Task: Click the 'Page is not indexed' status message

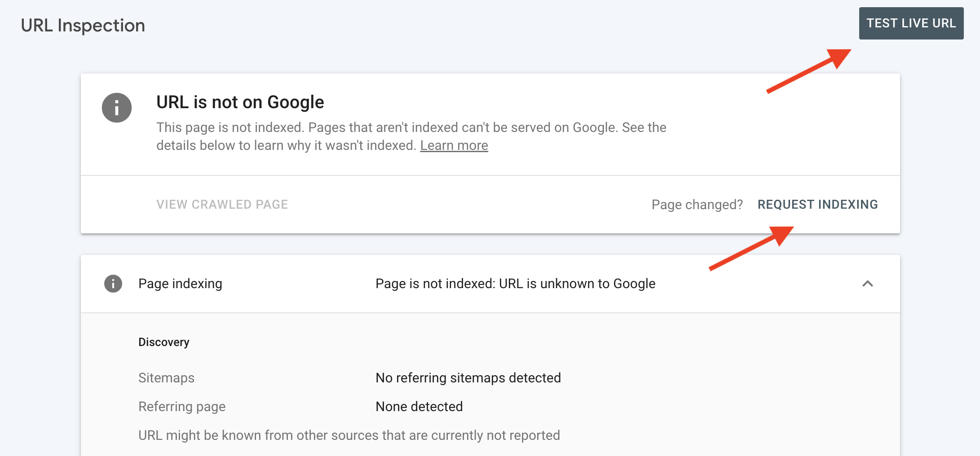Action: (516, 284)
